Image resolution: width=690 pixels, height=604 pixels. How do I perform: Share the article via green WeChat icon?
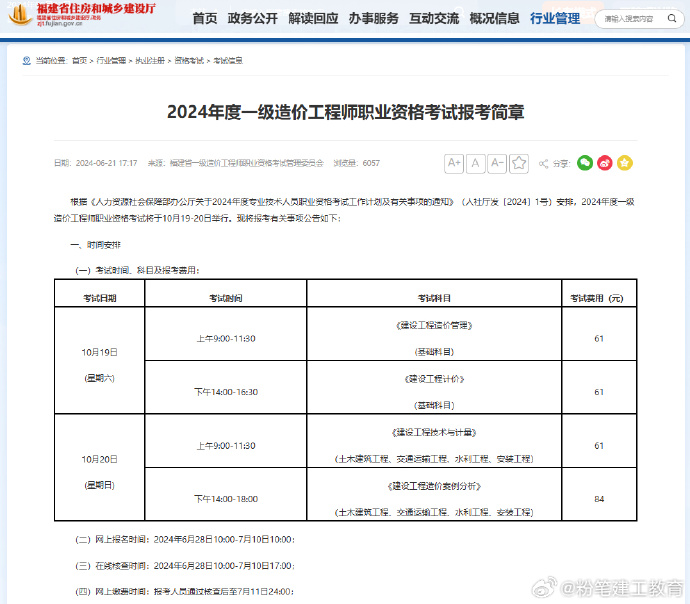point(585,163)
